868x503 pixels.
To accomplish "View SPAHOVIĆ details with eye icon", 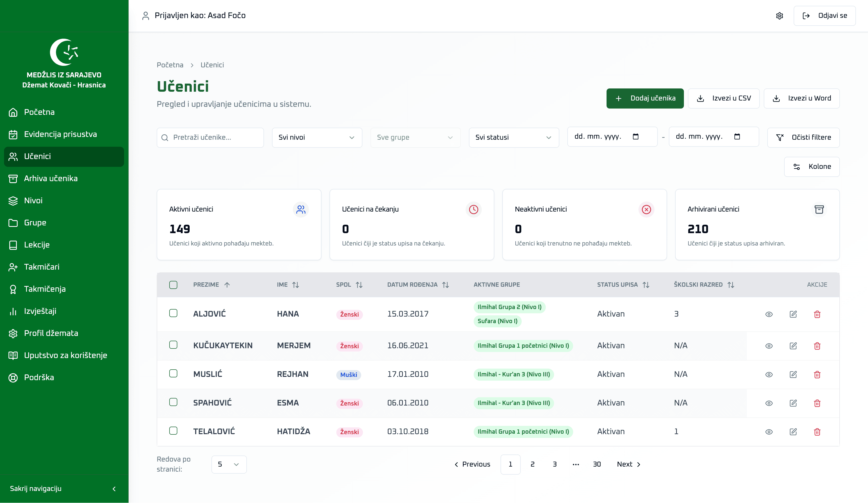I will point(769,403).
